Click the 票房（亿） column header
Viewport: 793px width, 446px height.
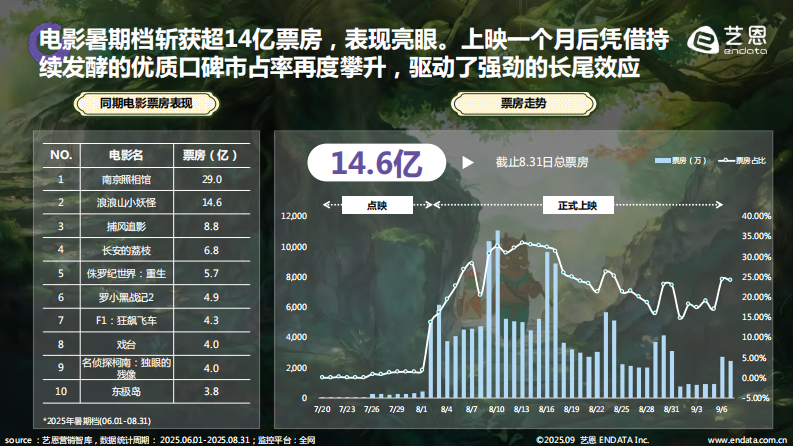tap(211, 155)
